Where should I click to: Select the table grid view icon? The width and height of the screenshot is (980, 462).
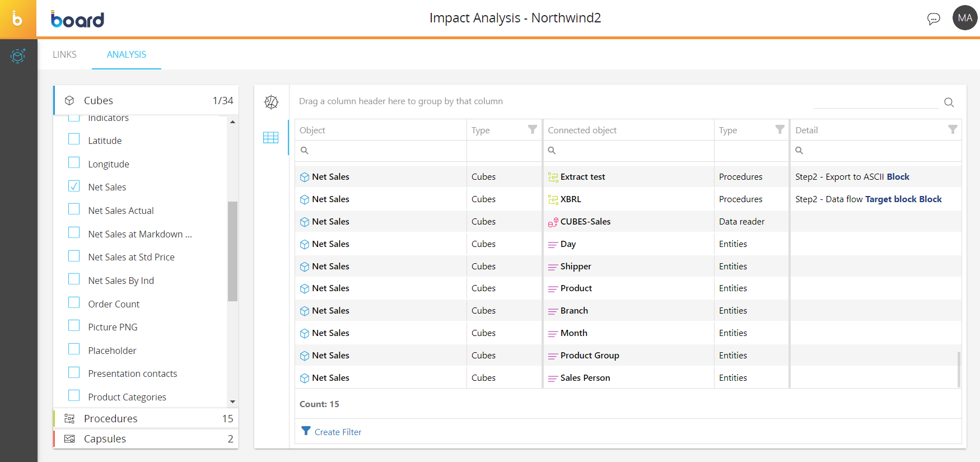[x=271, y=137]
